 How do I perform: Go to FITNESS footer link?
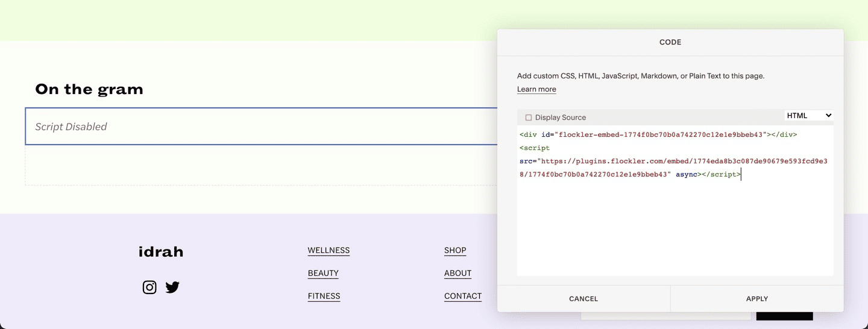tap(324, 296)
